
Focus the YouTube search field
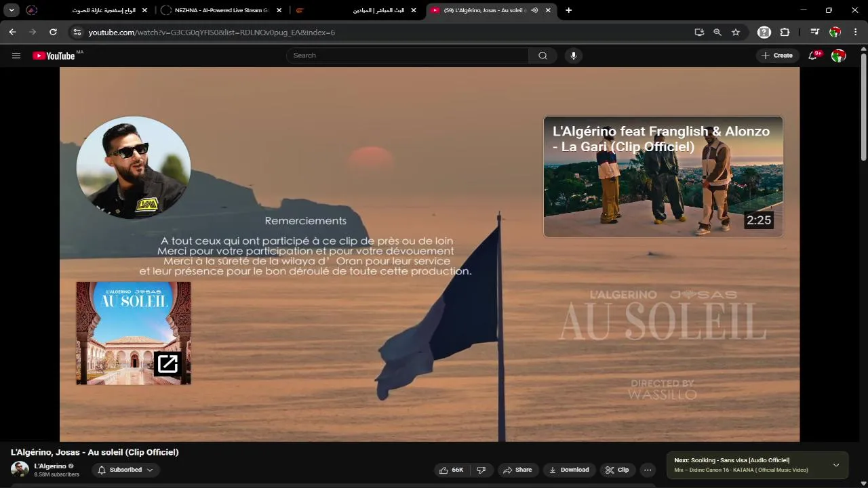407,56
